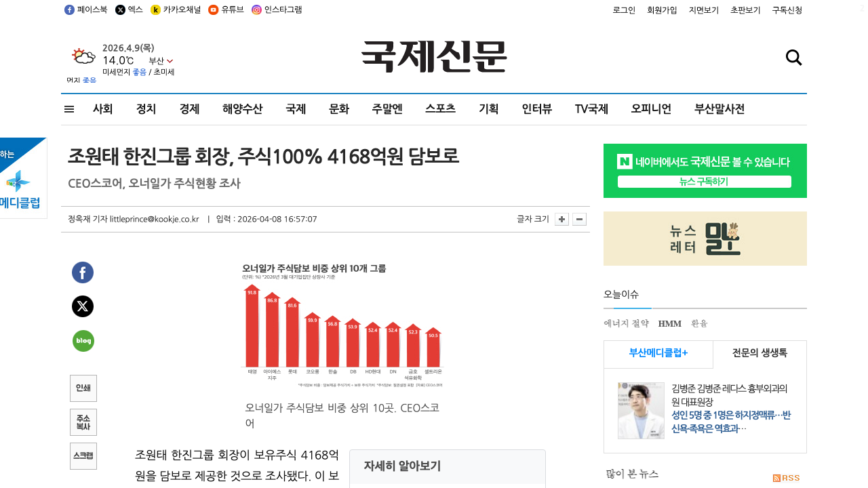Image resolution: width=868 pixels, height=488 pixels.
Task: Open the 하지정맥류 article headline
Action: pyautogui.click(x=731, y=422)
